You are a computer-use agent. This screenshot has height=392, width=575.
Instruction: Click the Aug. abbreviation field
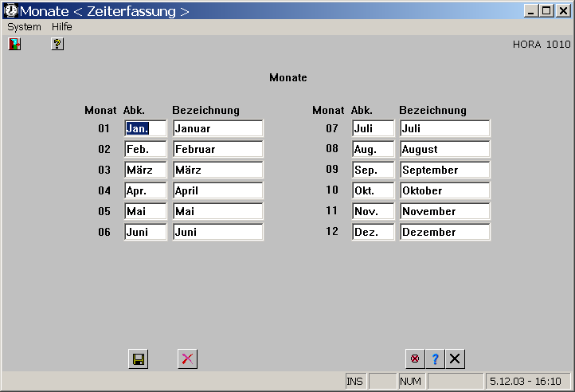click(x=373, y=149)
